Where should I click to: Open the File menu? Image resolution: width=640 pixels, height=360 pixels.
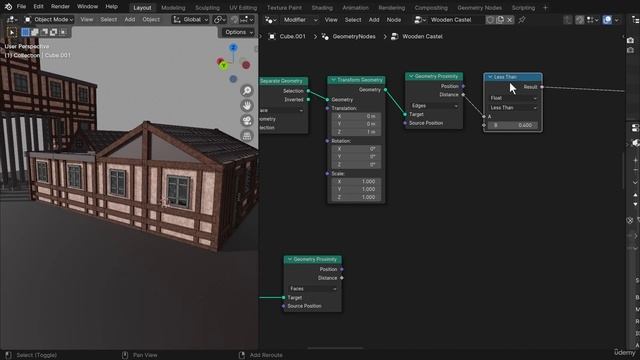21,7
